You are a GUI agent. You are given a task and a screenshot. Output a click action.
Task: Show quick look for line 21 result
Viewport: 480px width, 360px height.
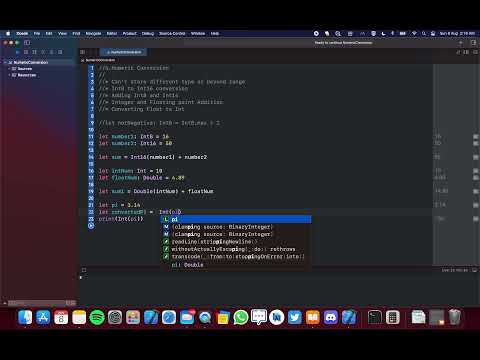point(476,205)
